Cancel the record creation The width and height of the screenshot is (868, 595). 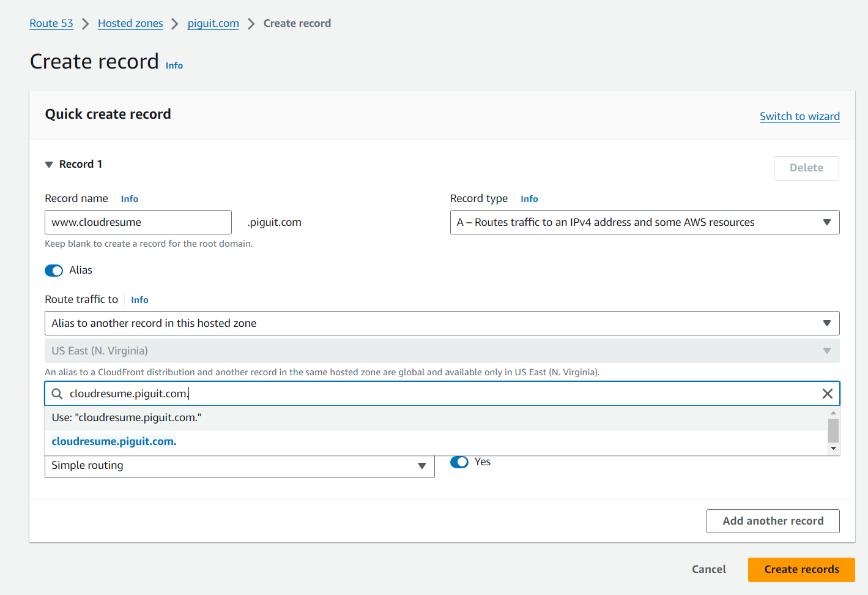coord(709,569)
